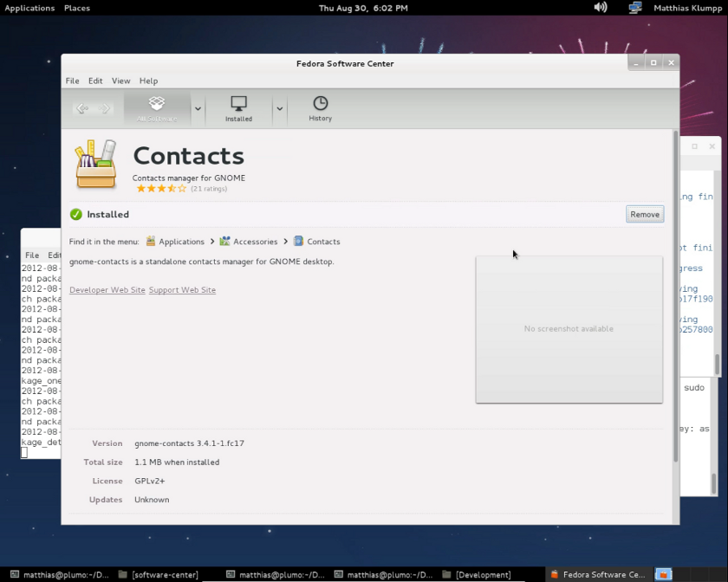Open the View menu
Viewport: 728px width, 582px height.
(x=120, y=81)
